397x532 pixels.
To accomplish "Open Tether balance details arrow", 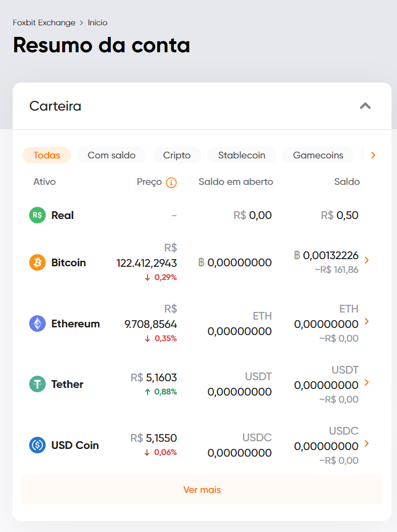I will 367,382.
